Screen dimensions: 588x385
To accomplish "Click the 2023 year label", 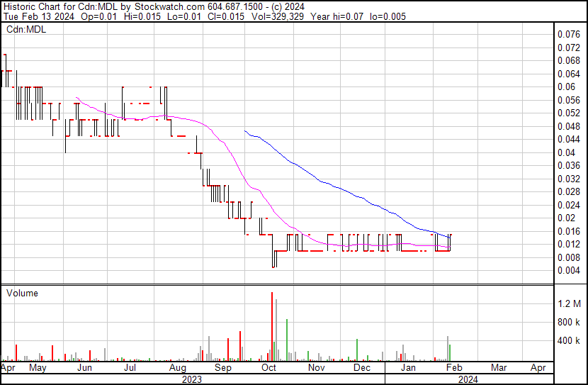I will coord(191,379).
